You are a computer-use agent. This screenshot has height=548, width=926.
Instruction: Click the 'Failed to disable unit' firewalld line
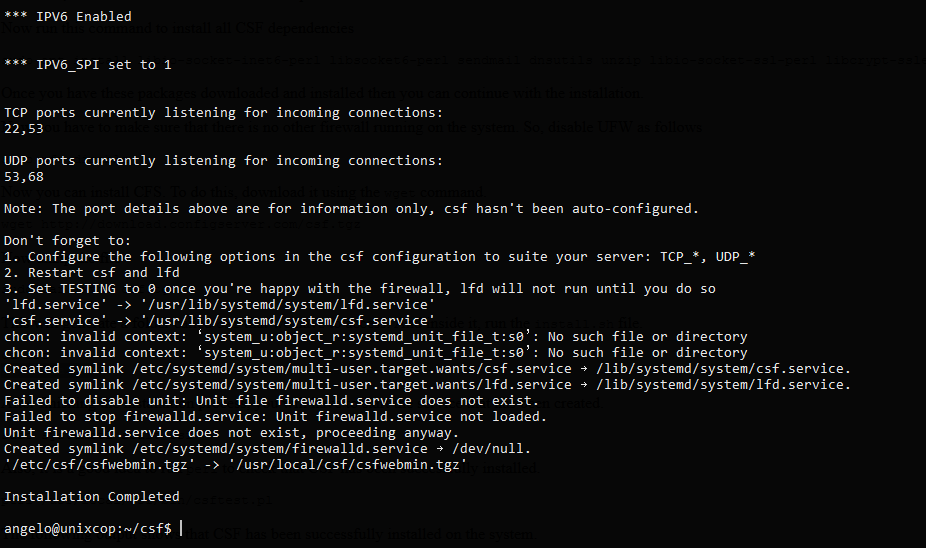271,400
